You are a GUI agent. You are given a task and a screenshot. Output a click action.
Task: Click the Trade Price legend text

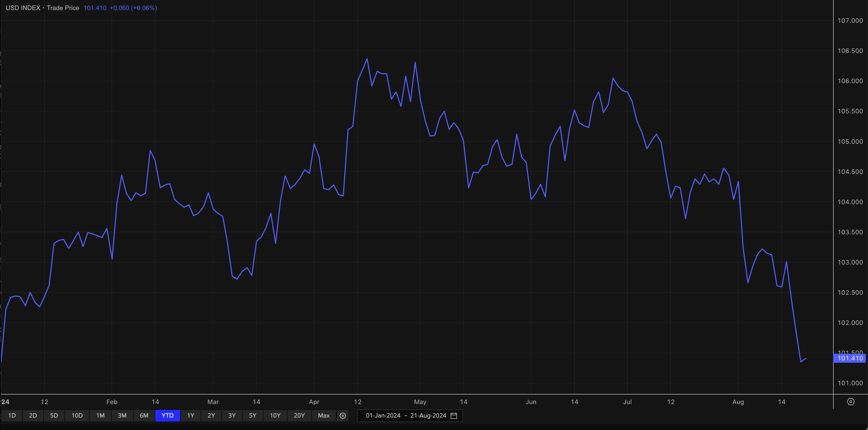tap(63, 8)
